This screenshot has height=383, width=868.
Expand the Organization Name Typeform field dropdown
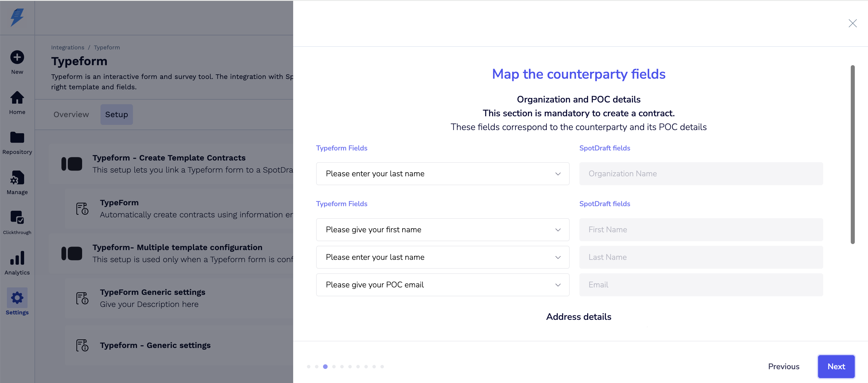pos(442,174)
